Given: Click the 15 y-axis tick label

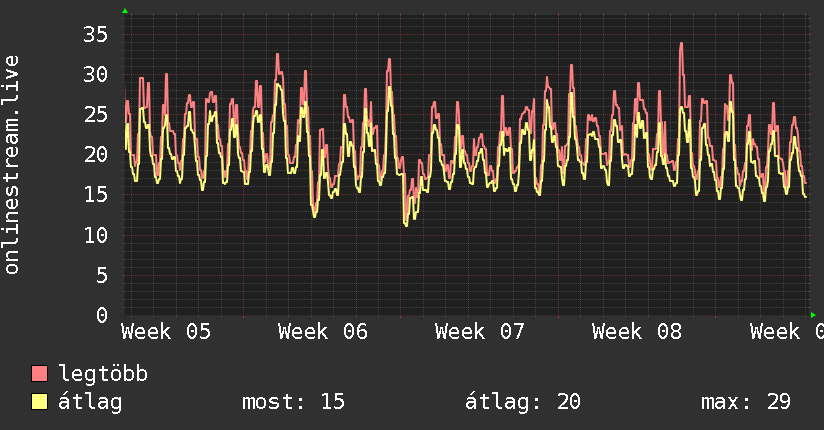Looking at the screenshot, I should pos(96,195).
